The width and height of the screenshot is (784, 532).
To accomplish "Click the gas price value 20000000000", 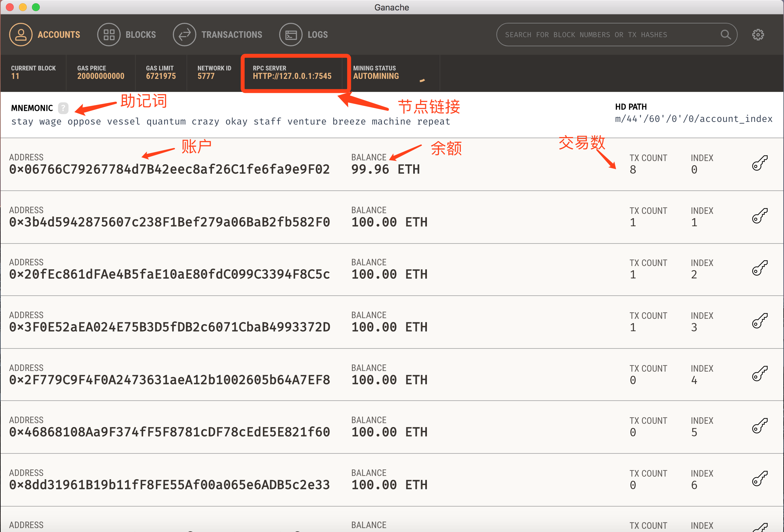I will pyautogui.click(x=101, y=76).
